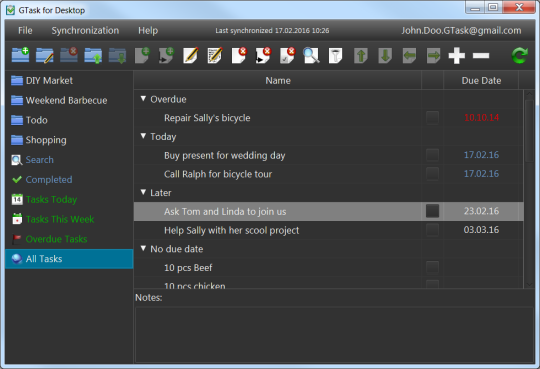540x369 pixels.
Task: Click the red 10.10.14 due date
Action: coord(481,118)
